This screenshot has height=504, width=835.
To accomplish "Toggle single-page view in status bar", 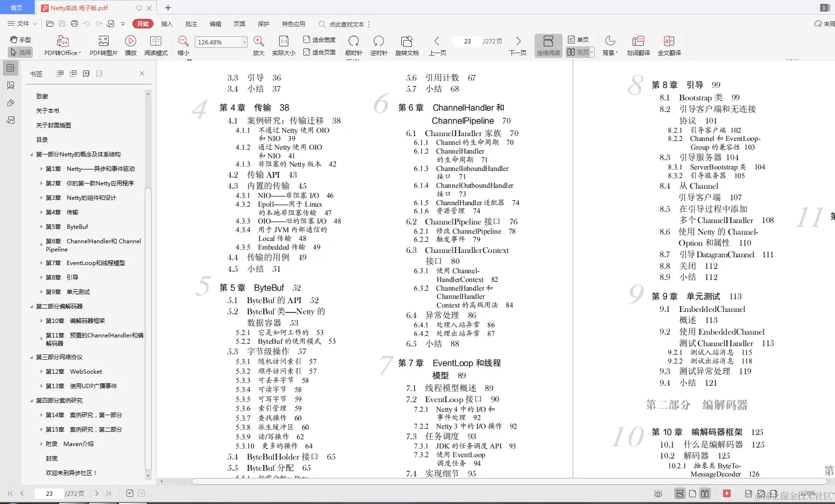I will pos(692,493).
